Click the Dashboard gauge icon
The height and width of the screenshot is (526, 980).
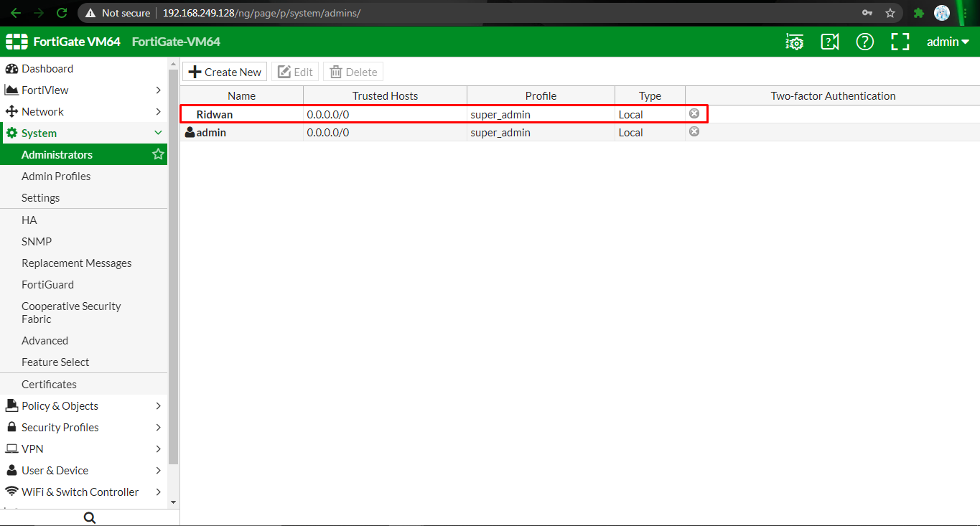[13, 68]
